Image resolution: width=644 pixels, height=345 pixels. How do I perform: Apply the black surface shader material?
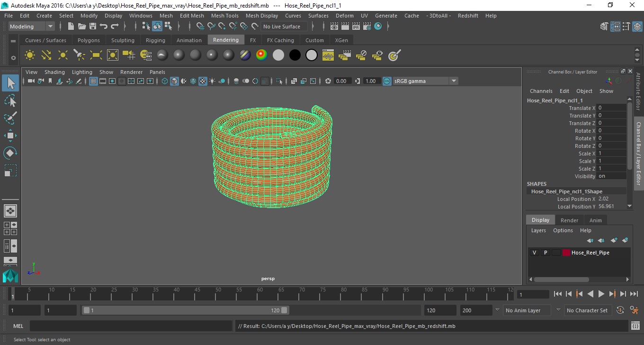tap(295, 55)
